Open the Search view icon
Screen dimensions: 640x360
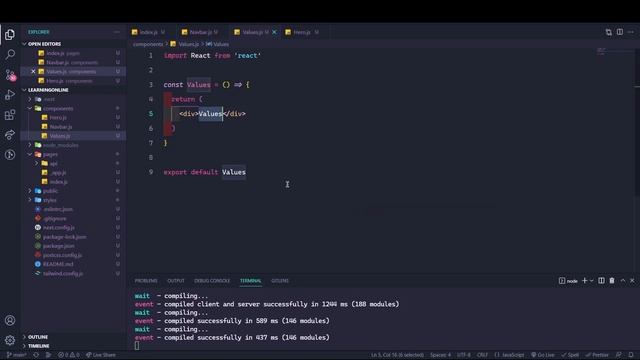[10, 54]
